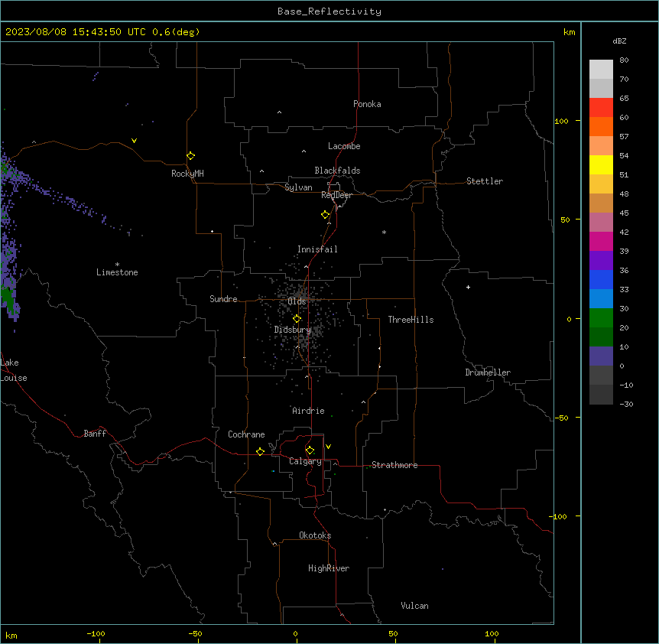Image resolution: width=659 pixels, height=644 pixels.
Task: Click the Vulcan town label
Action: click(415, 606)
